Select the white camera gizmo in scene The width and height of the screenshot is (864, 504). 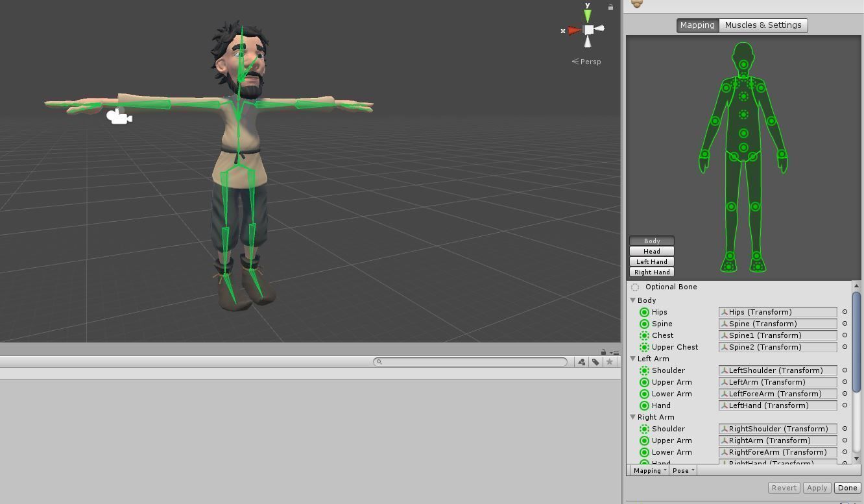[x=119, y=117]
